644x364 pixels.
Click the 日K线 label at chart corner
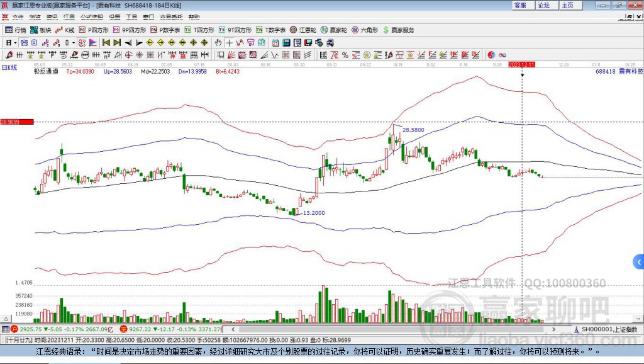[x=9, y=67]
